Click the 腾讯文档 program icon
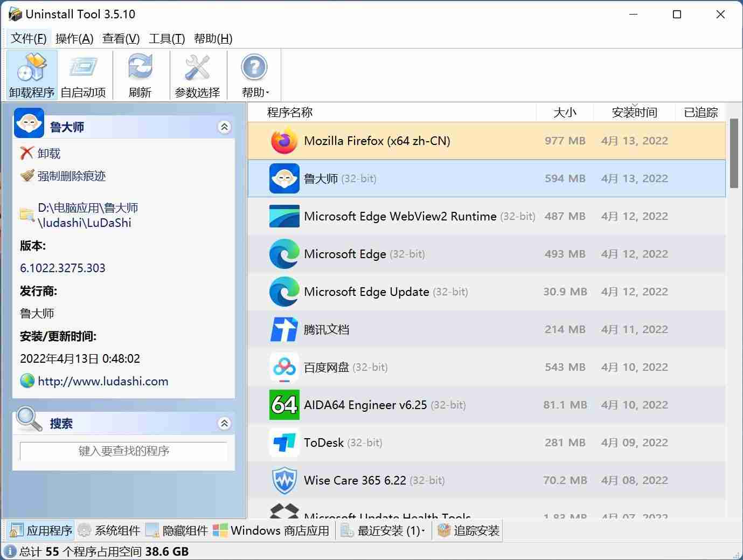The width and height of the screenshot is (743, 560). [x=284, y=329]
